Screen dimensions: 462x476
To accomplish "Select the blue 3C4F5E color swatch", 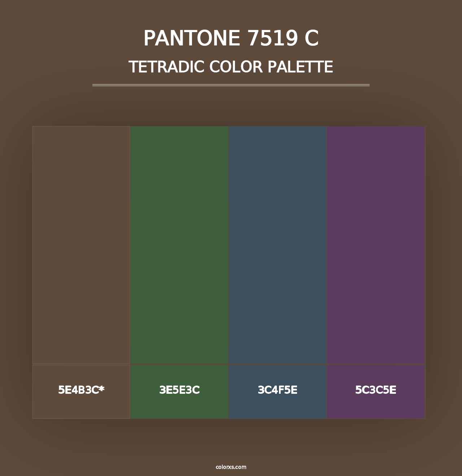I will point(278,245).
